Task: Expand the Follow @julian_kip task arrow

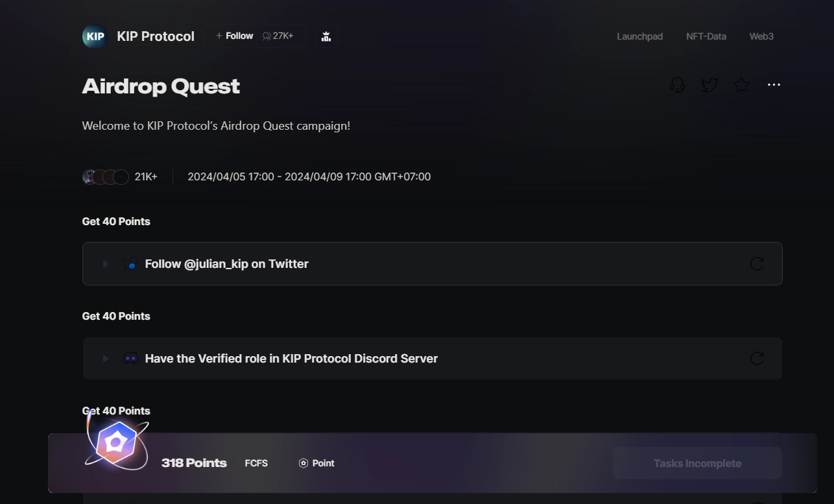Action: [105, 264]
